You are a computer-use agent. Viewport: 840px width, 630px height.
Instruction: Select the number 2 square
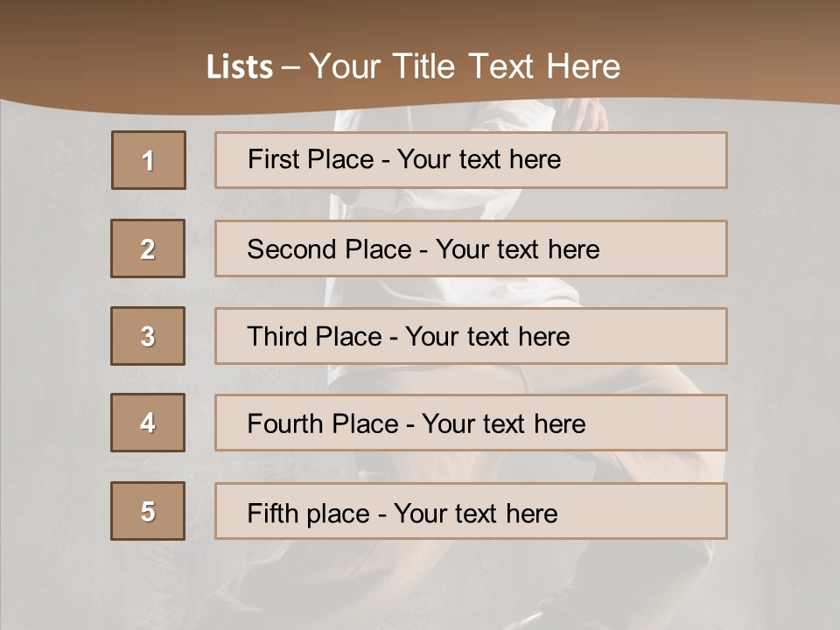pos(148,248)
